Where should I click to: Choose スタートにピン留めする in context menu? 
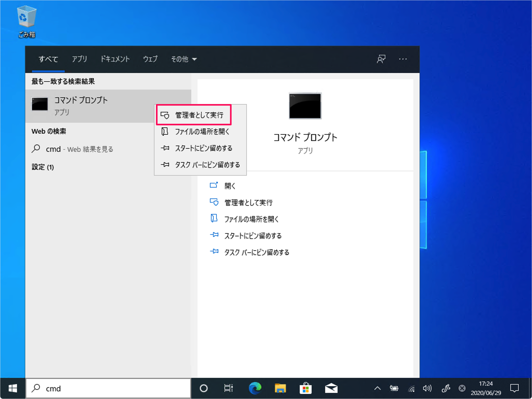coord(200,148)
